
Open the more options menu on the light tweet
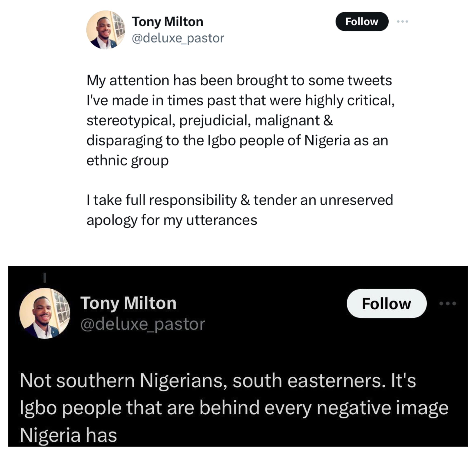(402, 22)
